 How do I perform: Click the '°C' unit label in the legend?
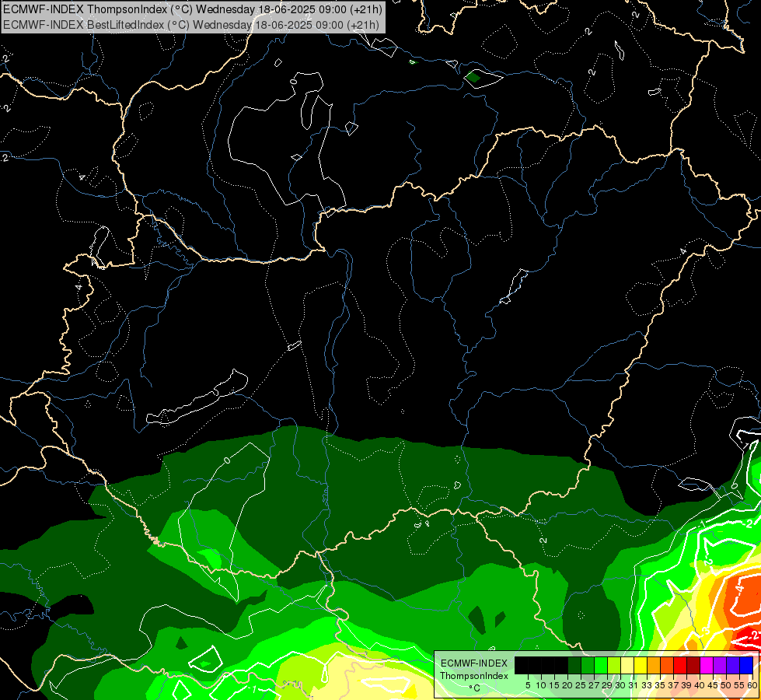coord(475,688)
